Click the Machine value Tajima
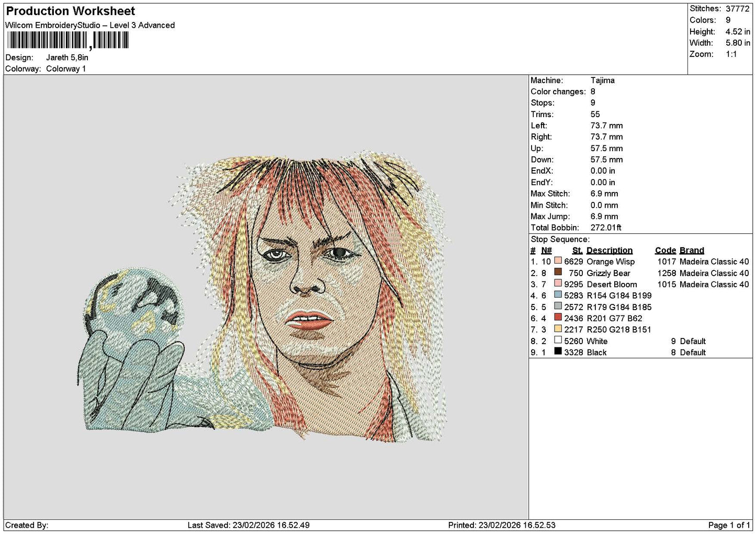Image resolution: width=756 pixels, height=534 pixels. [x=603, y=81]
